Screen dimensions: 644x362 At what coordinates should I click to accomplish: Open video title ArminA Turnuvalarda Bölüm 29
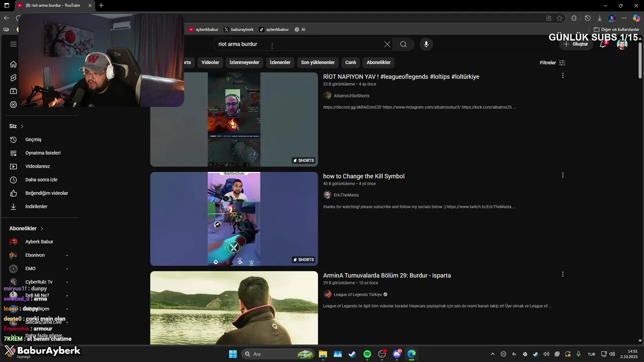(x=387, y=276)
